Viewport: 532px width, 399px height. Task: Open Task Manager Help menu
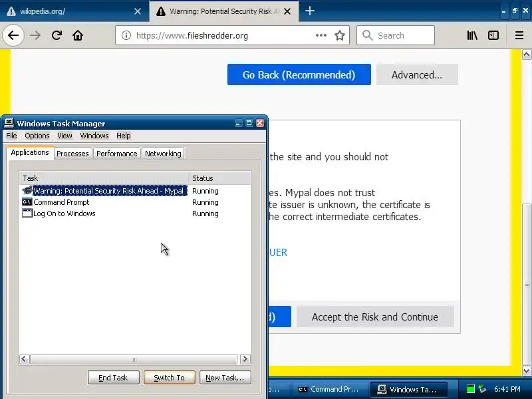point(124,136)
